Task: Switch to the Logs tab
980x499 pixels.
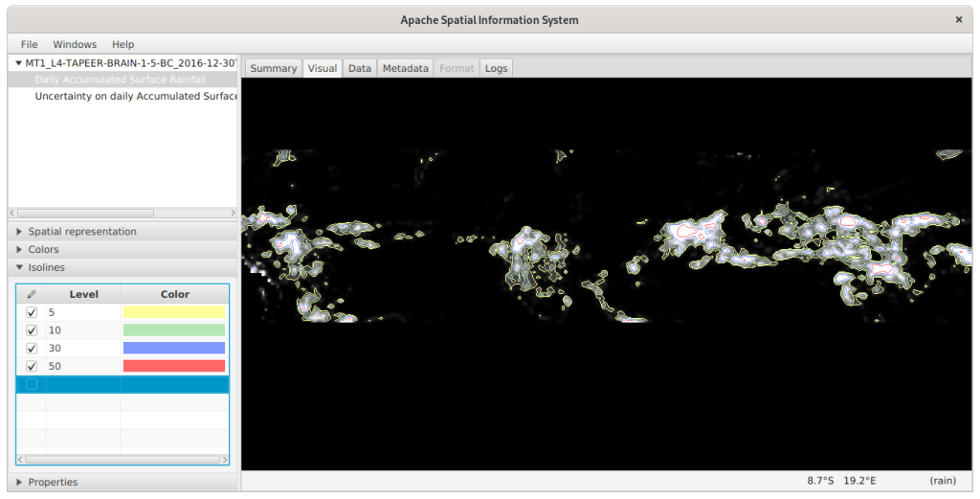Action: (497, 68)
